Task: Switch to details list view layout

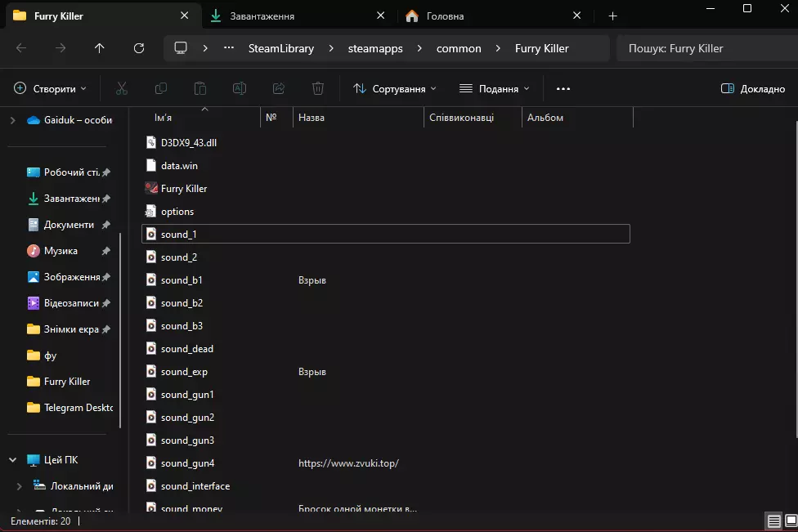Action: [x=773, y=521]
